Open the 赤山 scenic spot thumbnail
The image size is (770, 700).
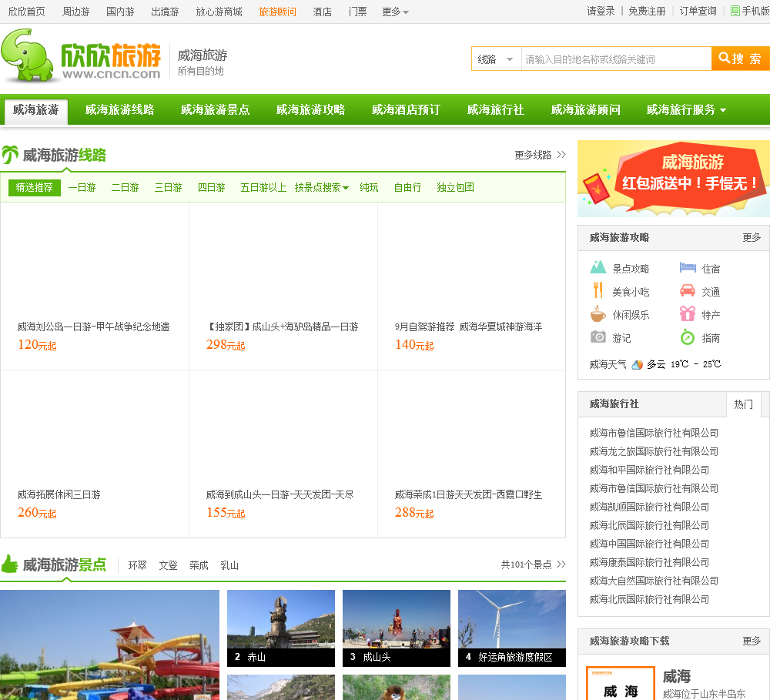(281, 628)
